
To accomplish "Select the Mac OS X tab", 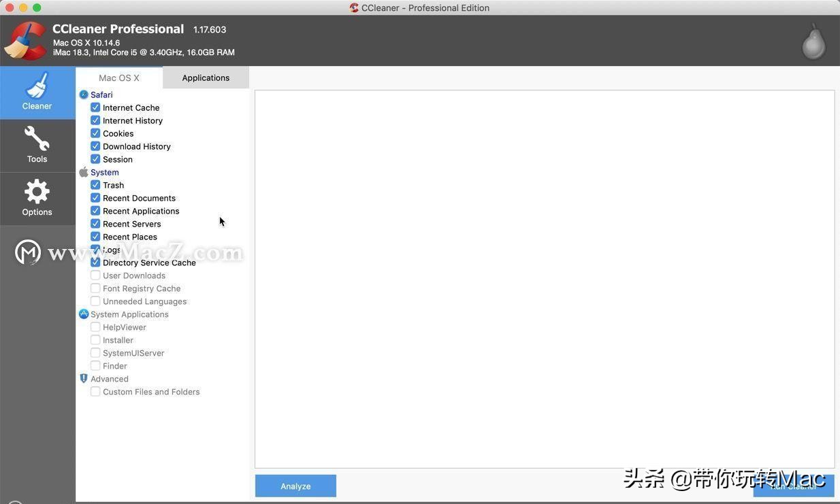I will (119, 77).
